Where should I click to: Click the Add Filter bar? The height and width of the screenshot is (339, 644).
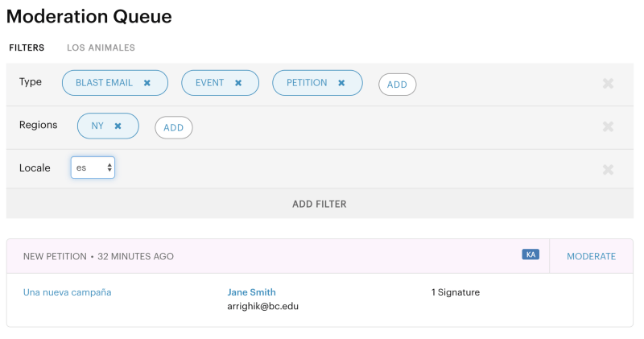point(320,204)
